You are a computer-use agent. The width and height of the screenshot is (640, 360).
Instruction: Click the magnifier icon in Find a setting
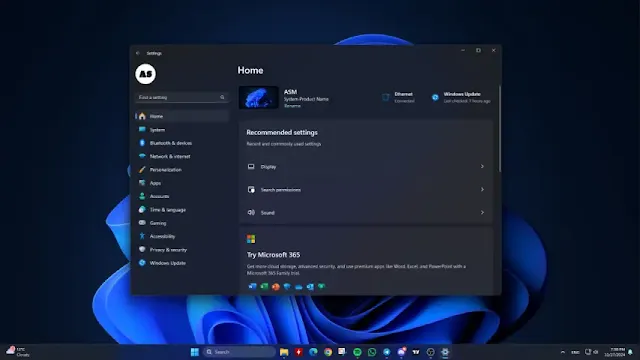tap(222, 97)
